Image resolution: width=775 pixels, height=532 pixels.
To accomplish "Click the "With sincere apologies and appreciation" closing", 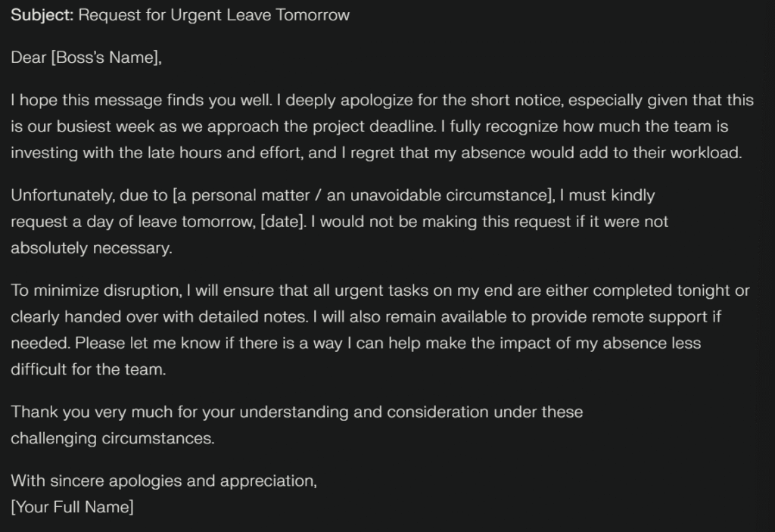I will (163, 481).
